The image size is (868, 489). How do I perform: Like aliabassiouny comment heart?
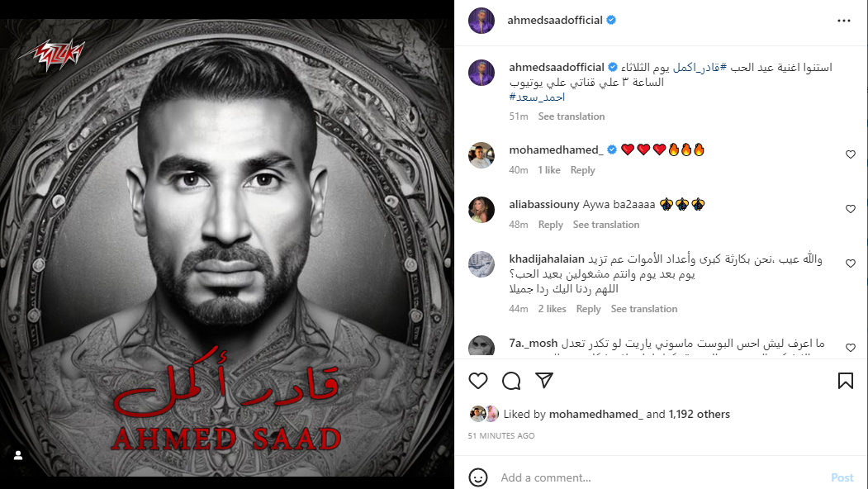pyautogui.click(x=851, y=209)
